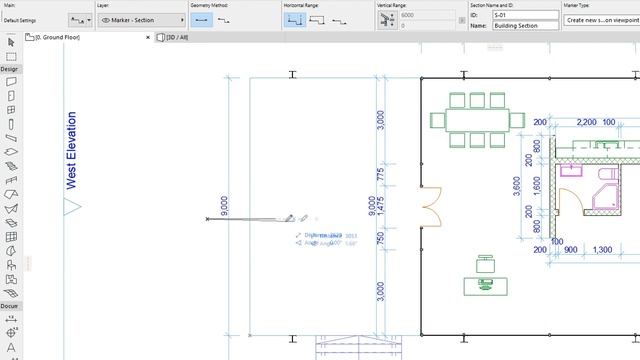Activate the Railing tool
The width and height of the screenshot is (640, 360).
(x=11, y=180)
